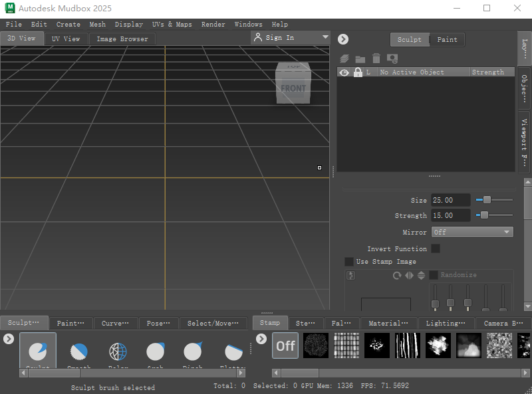Open the Mirror dropdown
The image size is (532, 394).
(x=472, y=232)
